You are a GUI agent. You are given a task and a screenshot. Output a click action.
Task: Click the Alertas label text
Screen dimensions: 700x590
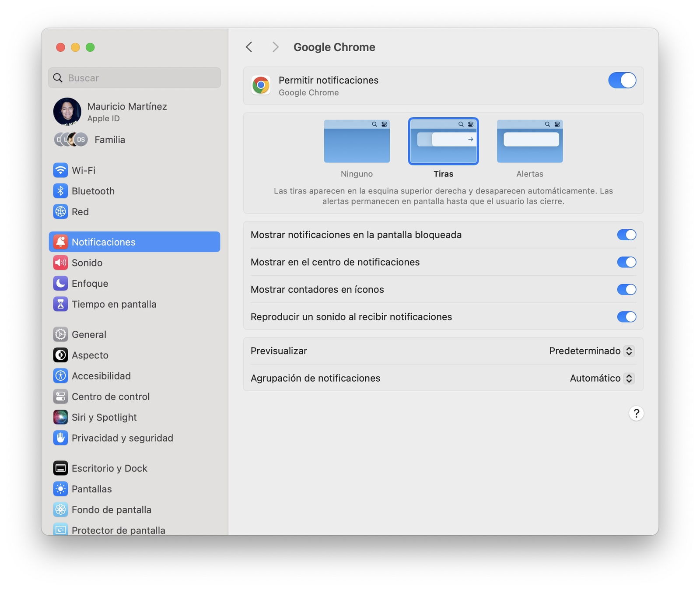pos(530,174)
